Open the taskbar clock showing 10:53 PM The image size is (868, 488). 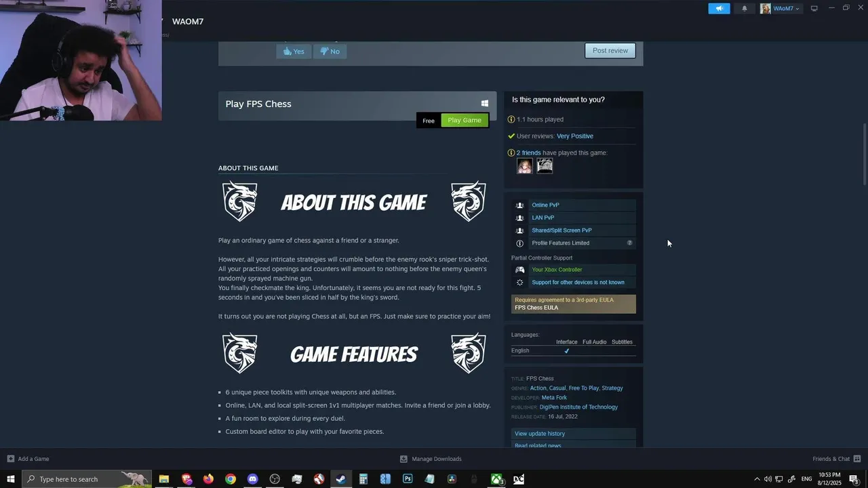[830, 479]
